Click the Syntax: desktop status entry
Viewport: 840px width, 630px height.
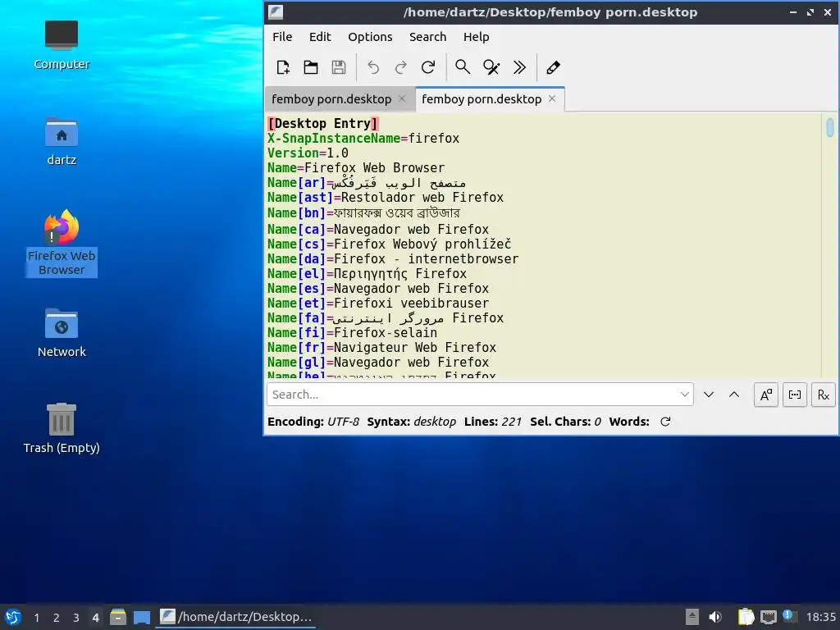[412, 422]
